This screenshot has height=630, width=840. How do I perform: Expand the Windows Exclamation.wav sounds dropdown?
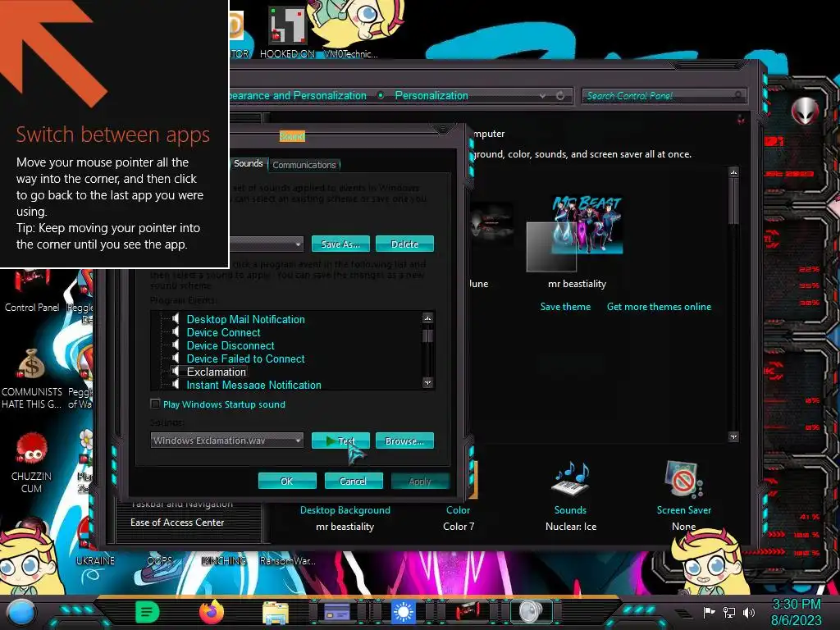pos(299,441)
